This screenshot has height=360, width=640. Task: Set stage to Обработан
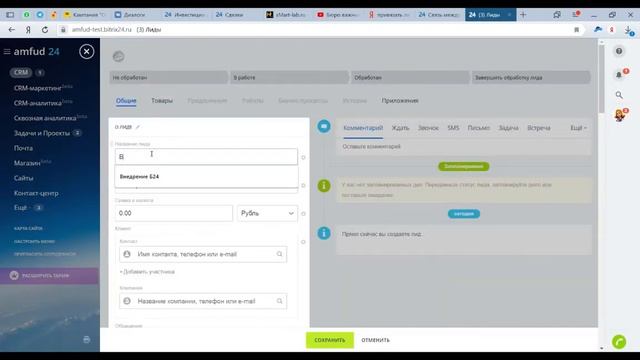click(410, 78)
